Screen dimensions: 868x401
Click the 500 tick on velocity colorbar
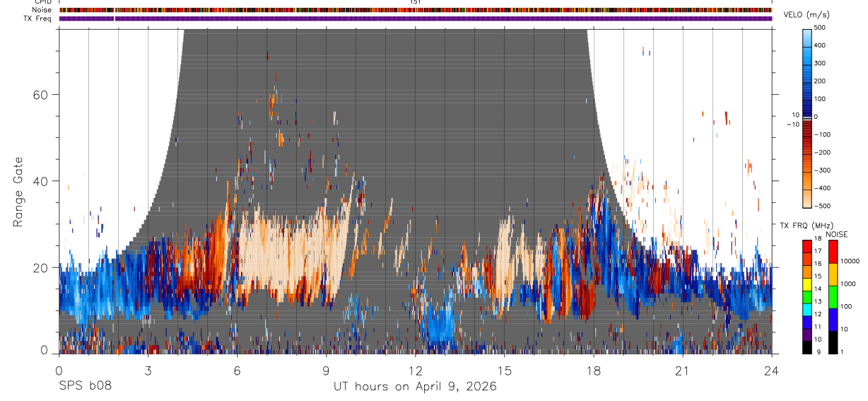click(x=821, y=28)
